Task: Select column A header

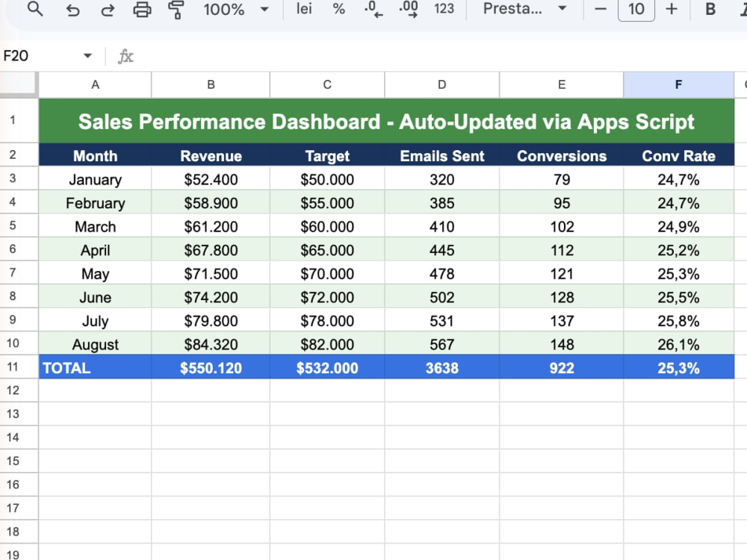Action: pos(96,85)
